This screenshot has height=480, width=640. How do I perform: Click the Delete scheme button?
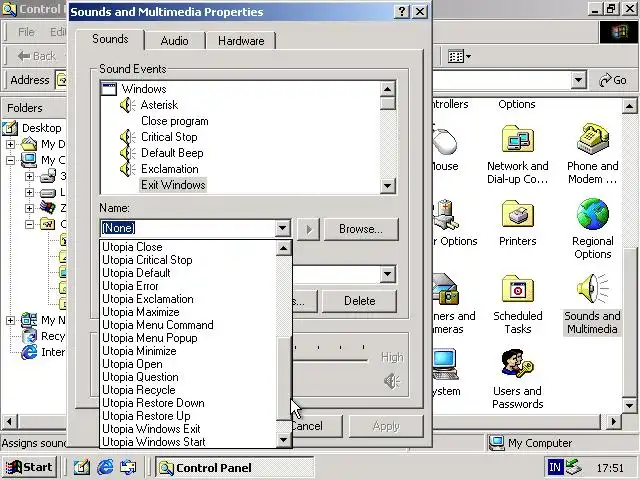359,301
